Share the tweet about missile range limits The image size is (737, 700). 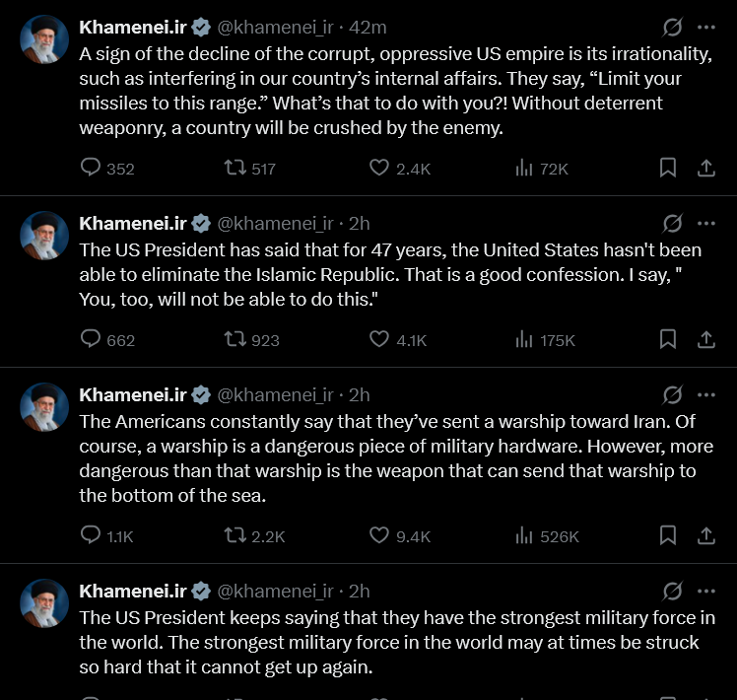(x=706, y=168)
